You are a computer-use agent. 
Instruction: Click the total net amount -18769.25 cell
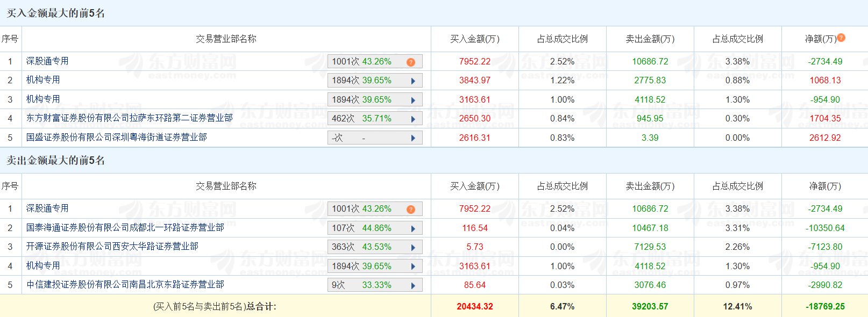coord(825,306)
